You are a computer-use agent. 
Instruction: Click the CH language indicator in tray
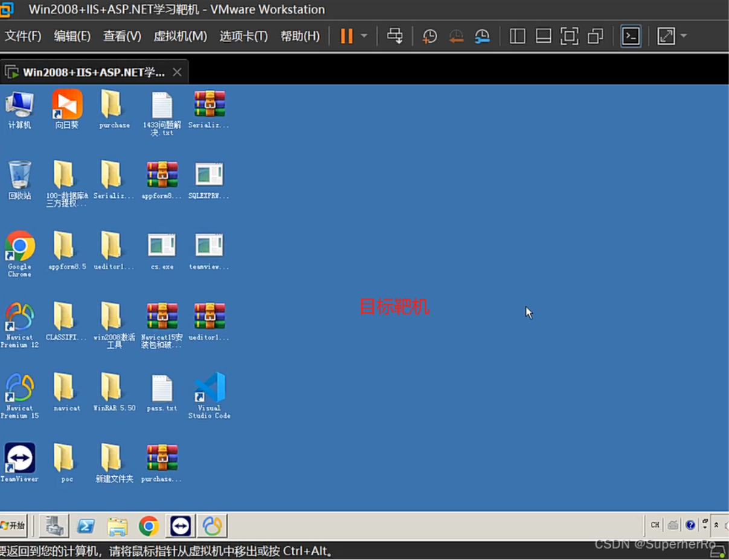[x=655, y=525]
